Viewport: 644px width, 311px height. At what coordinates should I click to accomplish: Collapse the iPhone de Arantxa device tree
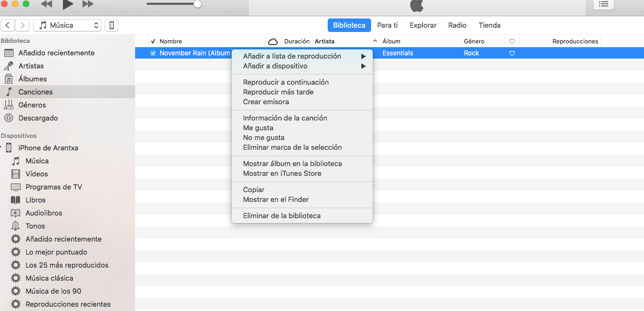pos(1,148)
